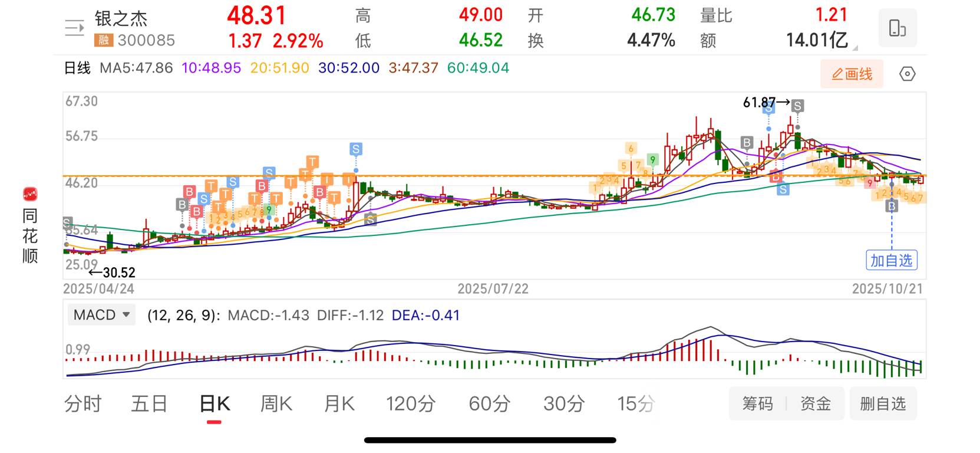Tap the date label 2025/10/21
This screenshot has width=980, height=453.
[x=887, y=288]
